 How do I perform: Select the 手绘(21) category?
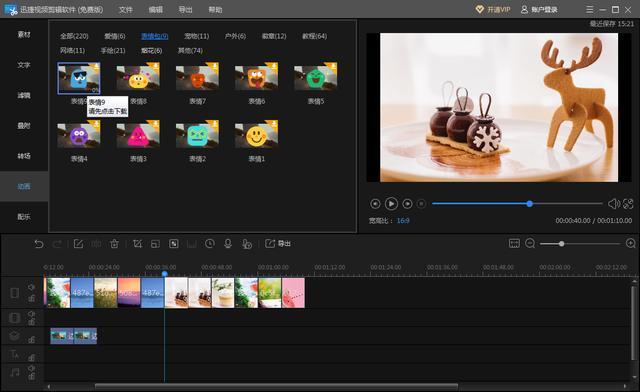[x=113, y=50]
